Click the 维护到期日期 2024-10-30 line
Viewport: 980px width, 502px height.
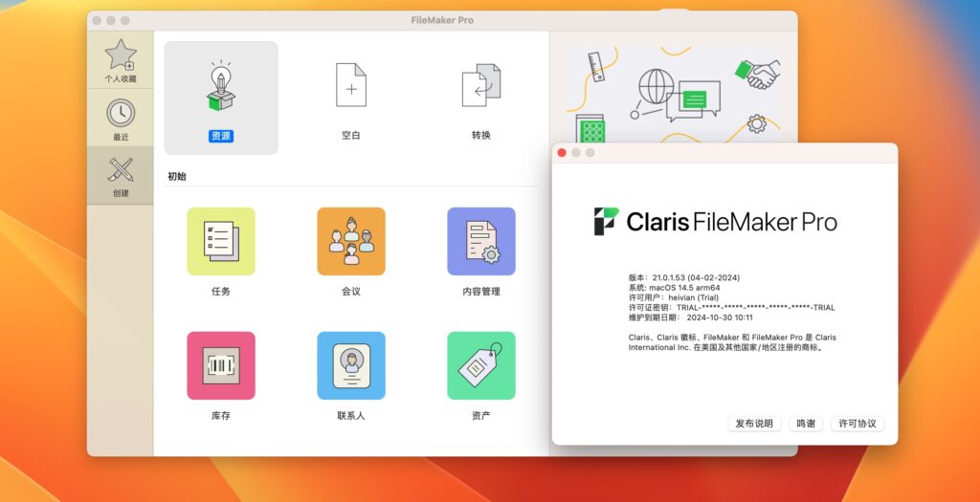(691, 317)
